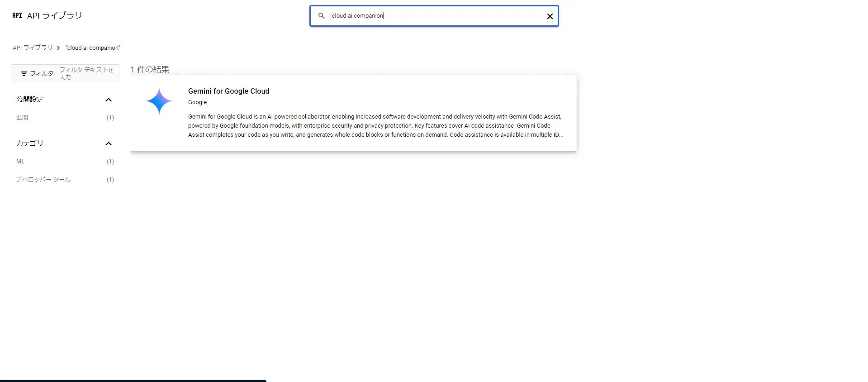The width and height of the screenshot is (868, 382).
Task: Click the "cloud ai companion" breadcrumb text
Action: [x=93, y=48]
